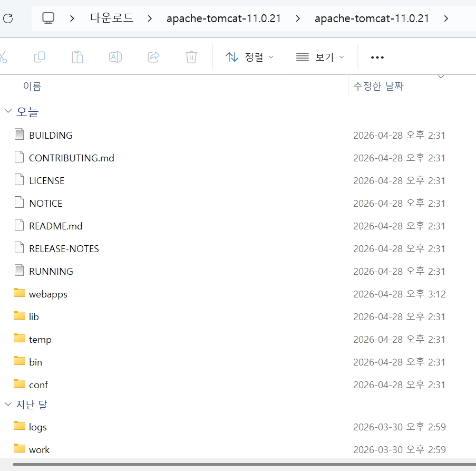Viewport: 476px width, 471px height.
Task: Select the RELEASE-NOTES file icon
Action: 19,247
